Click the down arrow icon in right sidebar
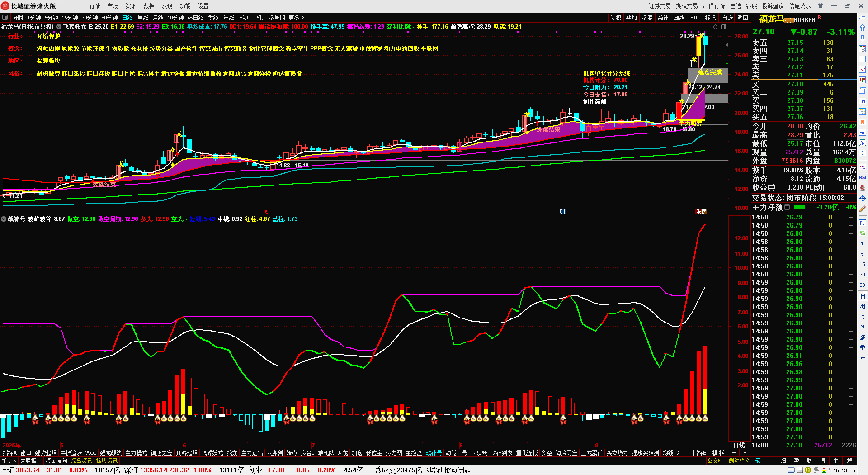Viewport: 868px width, 475px height. click(x=863, y=38)
